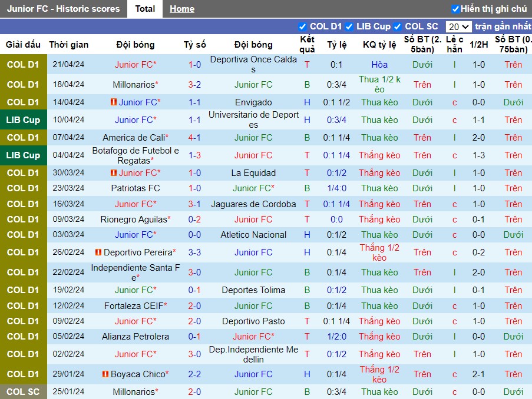Click red card icon beside Junior FC on 30/03/24
Viewport: 532px width, 399px height.
click(x=114, y=173)
